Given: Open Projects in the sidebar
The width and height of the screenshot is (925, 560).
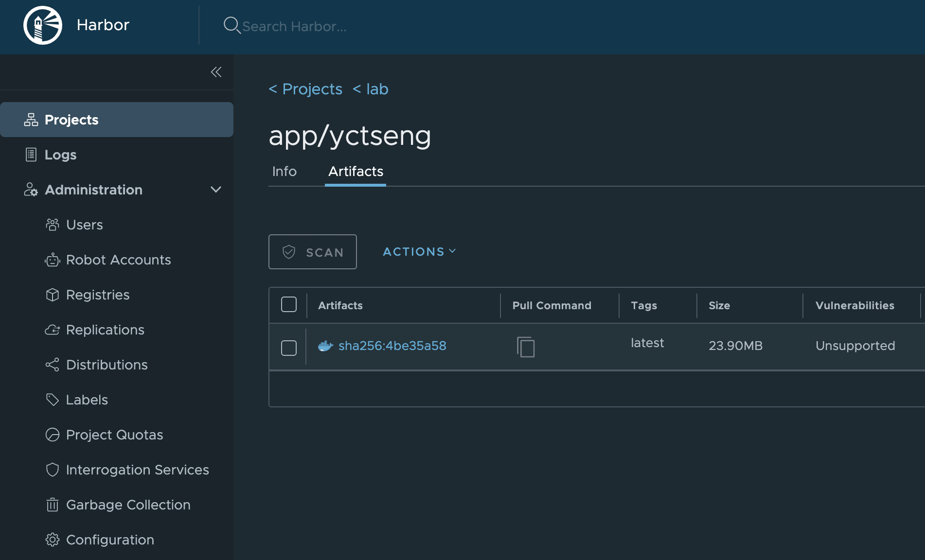Looking at the screenshot, I should [x=117, y=120].
